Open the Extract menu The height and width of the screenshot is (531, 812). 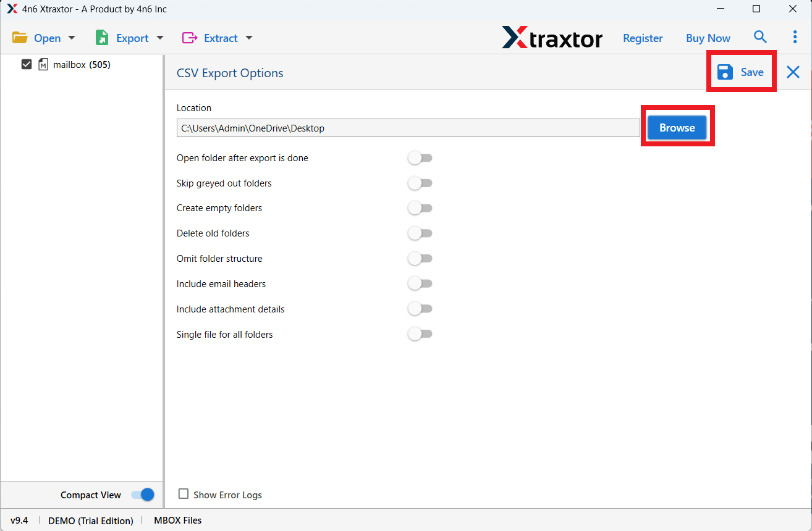point(221,38)
